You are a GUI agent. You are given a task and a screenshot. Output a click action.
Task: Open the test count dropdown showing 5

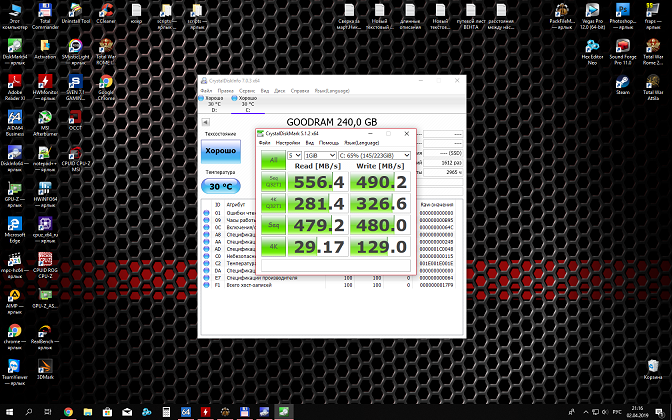(x=294, y=155)
